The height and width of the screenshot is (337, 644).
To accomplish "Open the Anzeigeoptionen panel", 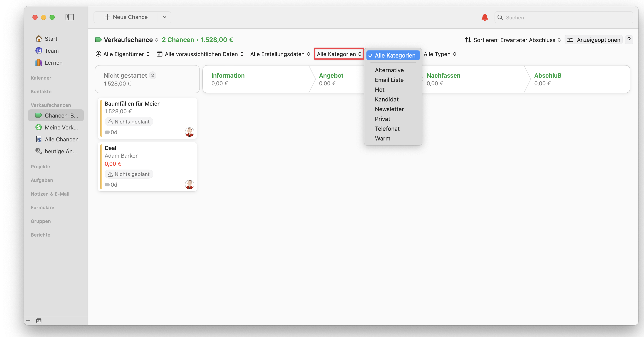I will (x=593, y=40).
